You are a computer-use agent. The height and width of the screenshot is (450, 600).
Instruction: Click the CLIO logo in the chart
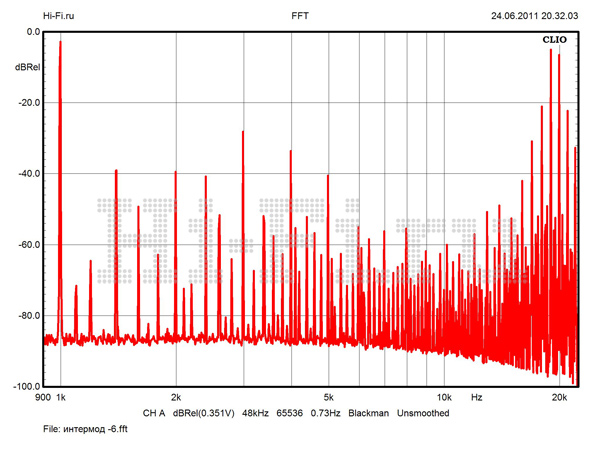pyautogui.click(x=555, y=40)
